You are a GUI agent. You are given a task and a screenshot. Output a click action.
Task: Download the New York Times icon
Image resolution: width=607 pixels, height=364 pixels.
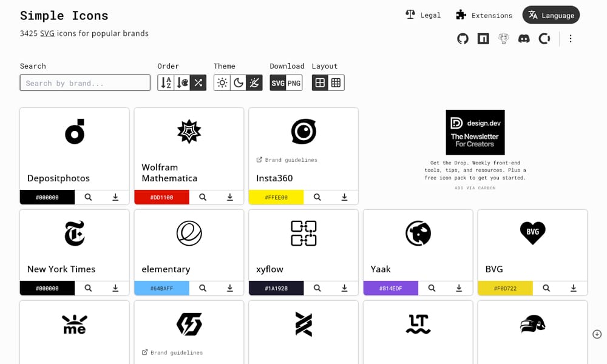click(x=115, y=288)
